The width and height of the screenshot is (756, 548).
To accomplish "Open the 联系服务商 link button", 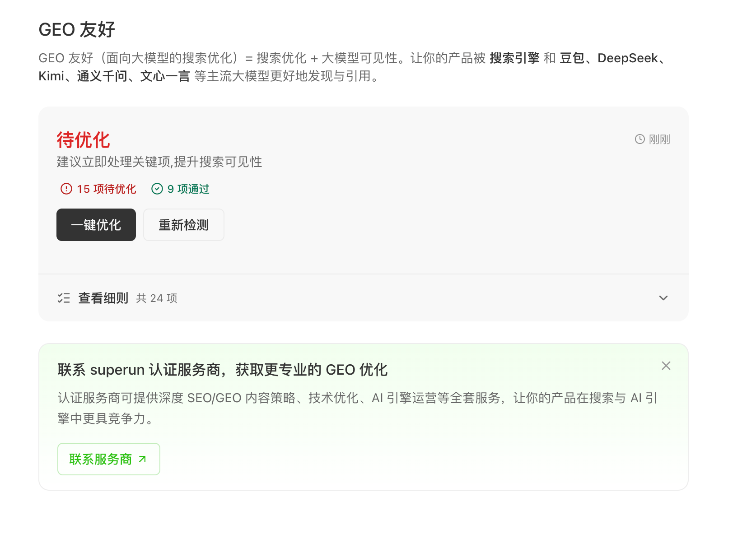I will pos(108,459).
